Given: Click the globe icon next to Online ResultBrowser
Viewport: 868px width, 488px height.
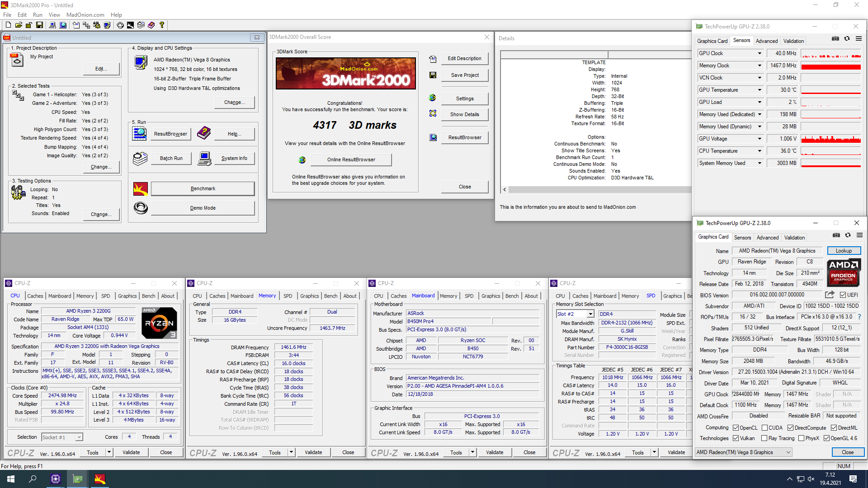Looking at the screenshot, I should [302, 160].
